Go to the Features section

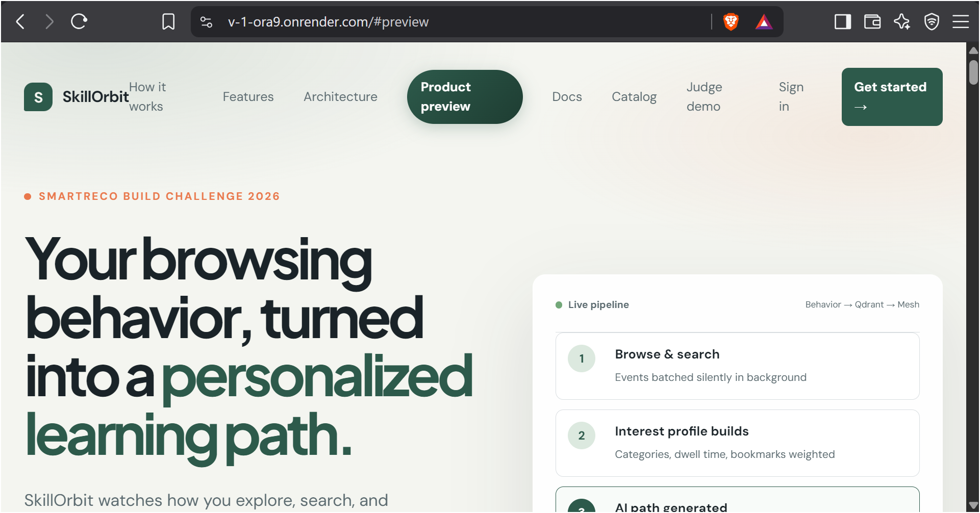tap(248, 97)
